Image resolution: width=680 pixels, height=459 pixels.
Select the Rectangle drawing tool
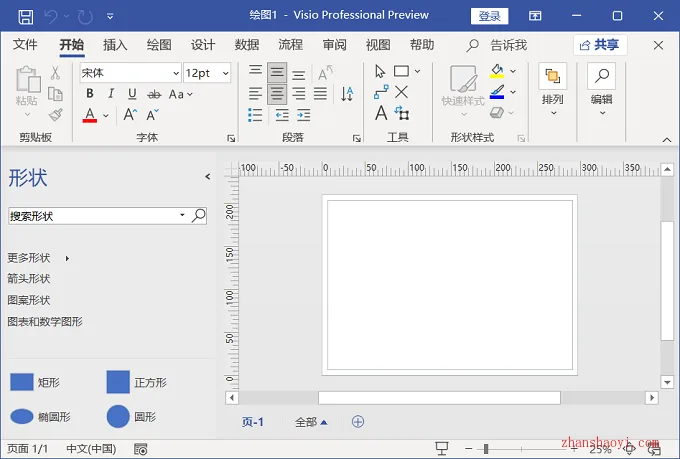point(401,71)
